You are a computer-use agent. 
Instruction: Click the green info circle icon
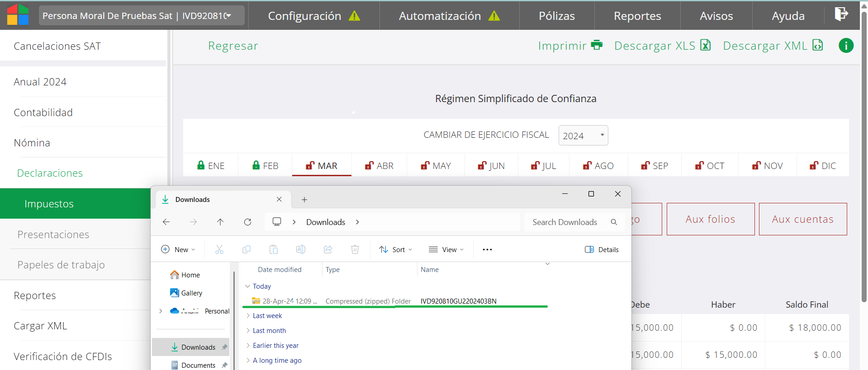846,46
